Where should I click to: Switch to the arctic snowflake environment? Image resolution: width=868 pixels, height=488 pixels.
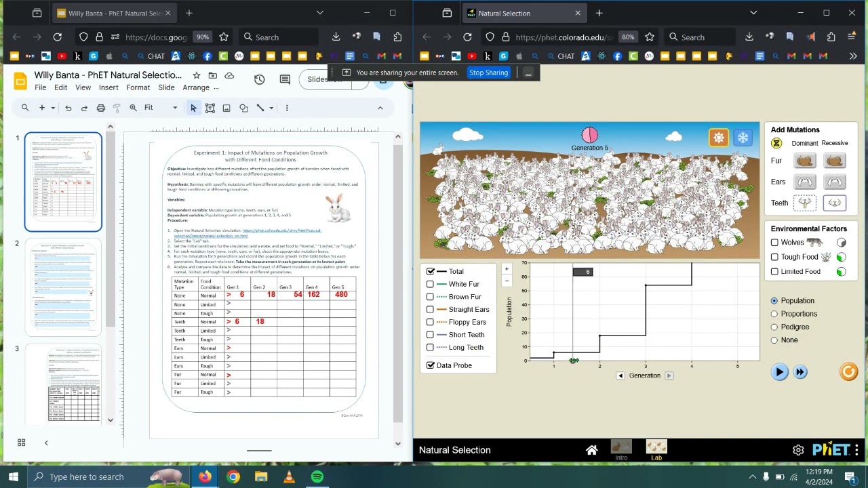click(x=743, y=138)
